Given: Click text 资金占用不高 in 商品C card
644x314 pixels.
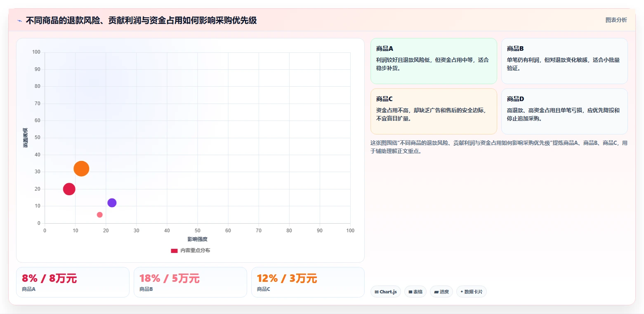Looking at the screenshot, I should [x=392, y=110].
